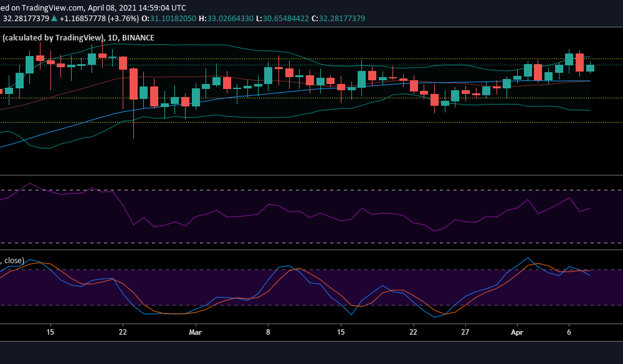Click the '27' date label on the time axis
623x364 pixels.
(x=465, y=332)
